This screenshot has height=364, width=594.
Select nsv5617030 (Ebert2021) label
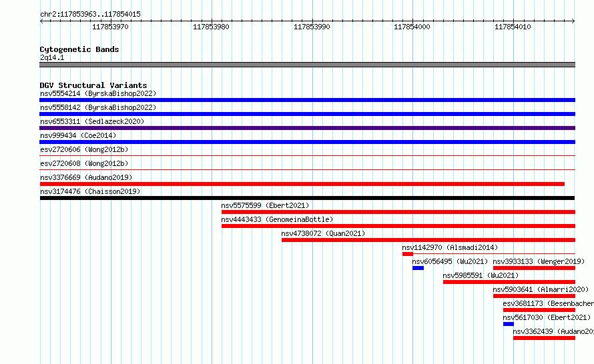point(547,317)
